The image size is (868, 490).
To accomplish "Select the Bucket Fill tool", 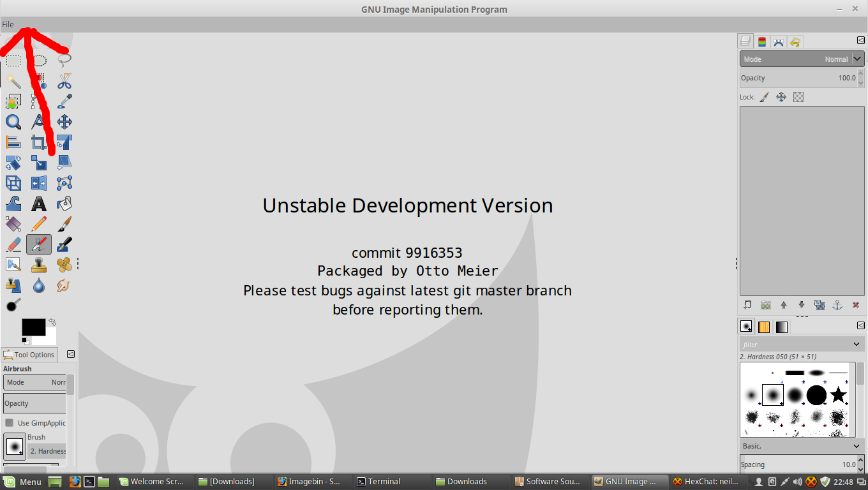I will 64,204.
